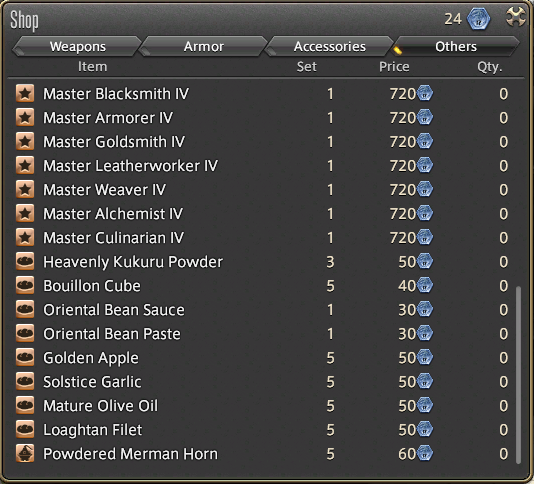
Task: Click the 24 scrip balance number
Action: (453, 19)
